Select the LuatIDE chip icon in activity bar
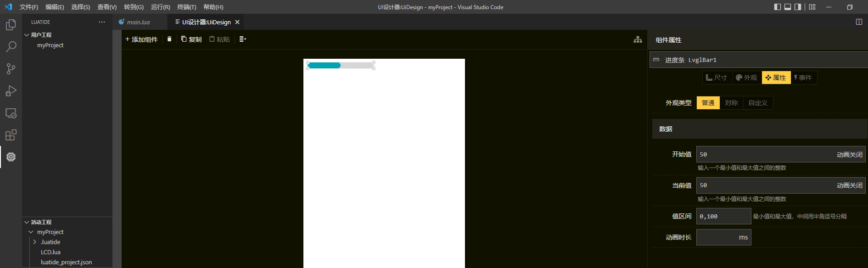Viewport: 868px width, 268px height. 11,157
